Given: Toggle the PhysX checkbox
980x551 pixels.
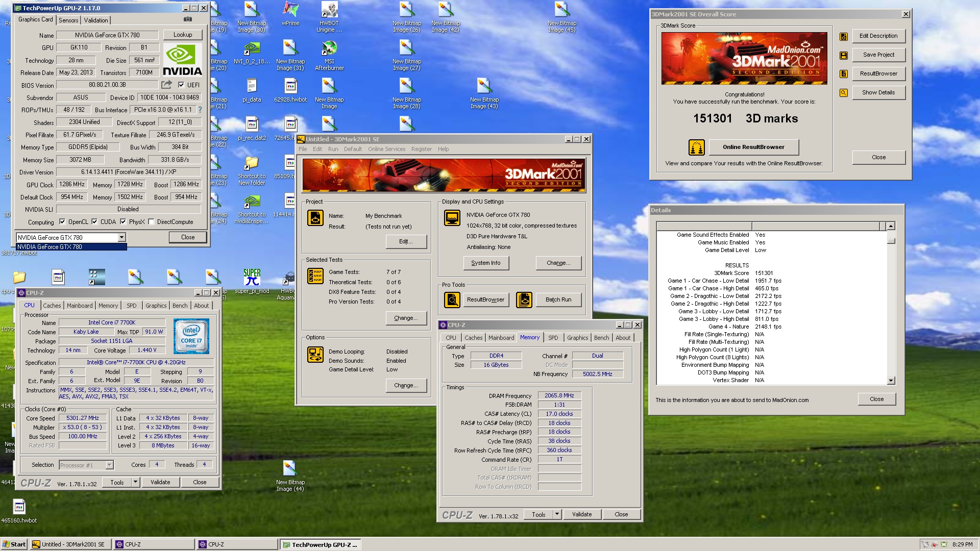Looking at the screenshot, I should [x=123, y=222].
